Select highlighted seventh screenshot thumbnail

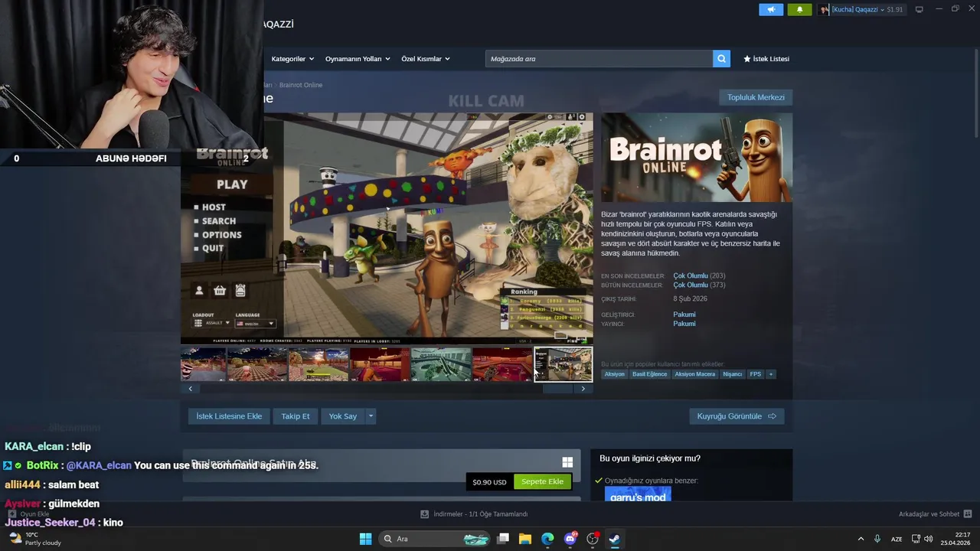click(563, 364)
